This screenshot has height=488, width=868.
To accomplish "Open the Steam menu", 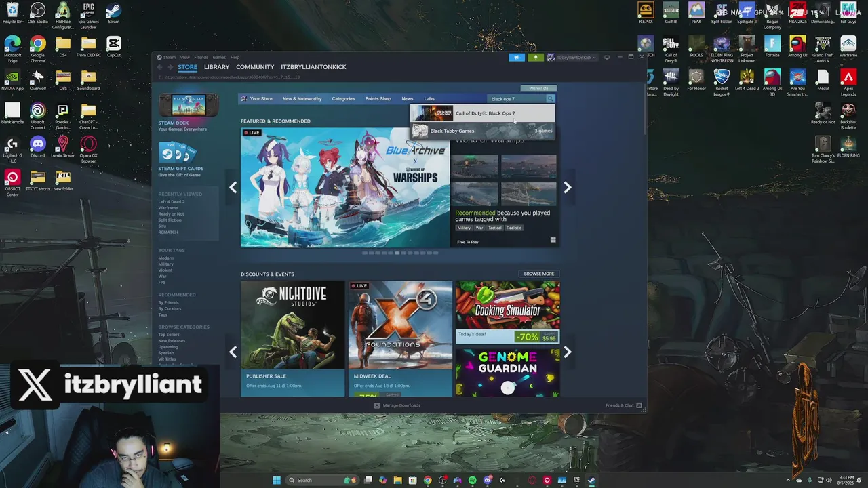I will (x=169, y=58).
